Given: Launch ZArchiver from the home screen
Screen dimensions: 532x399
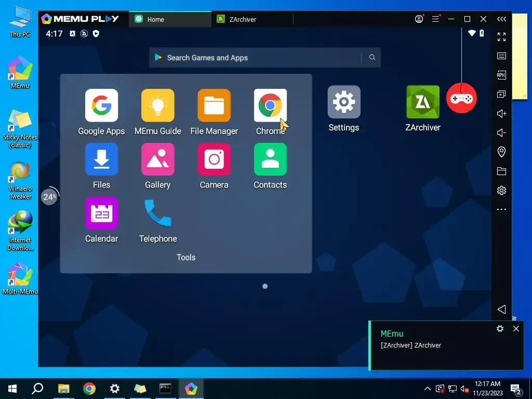Looking at the screenshot, I should pos(423,102).
